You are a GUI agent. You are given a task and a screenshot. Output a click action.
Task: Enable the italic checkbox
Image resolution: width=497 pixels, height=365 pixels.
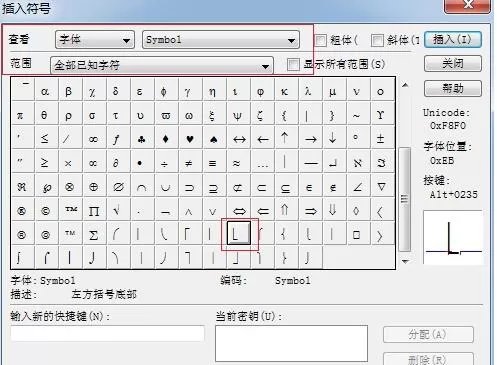click(x=377, y=40)
